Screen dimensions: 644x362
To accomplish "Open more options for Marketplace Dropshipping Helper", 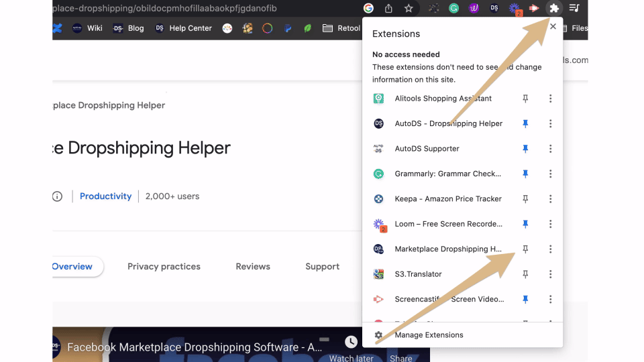I will [550, 249].
